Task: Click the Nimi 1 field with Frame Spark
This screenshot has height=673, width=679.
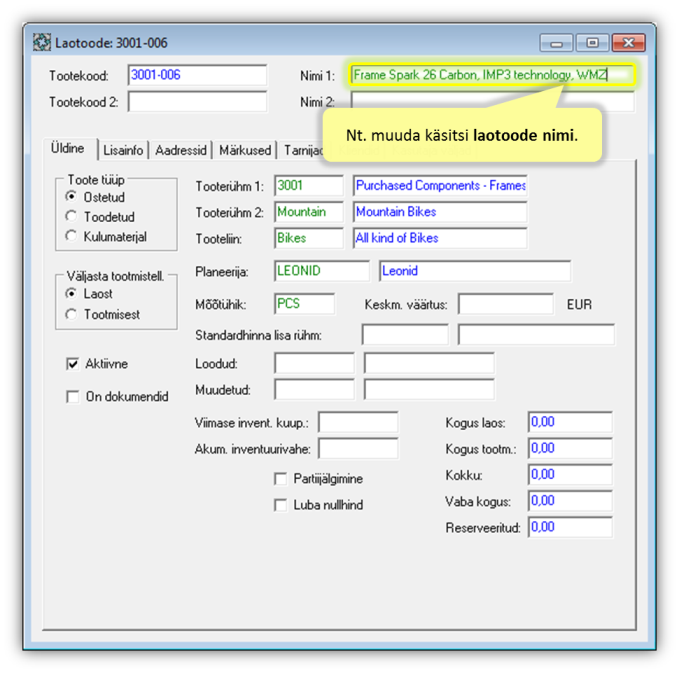Action: 492,75
